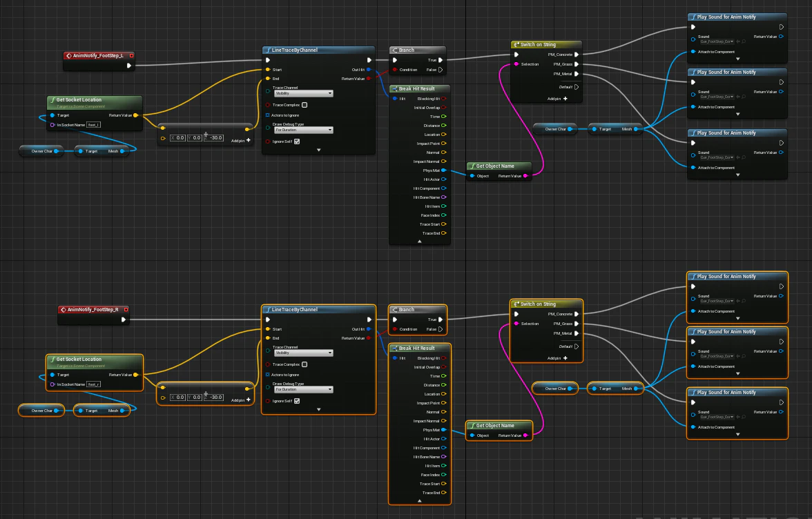Viewport: 812px width, 519px height.
Task: Add pin to FootStep_R Switch on String
Action: (x=558, y=358)
